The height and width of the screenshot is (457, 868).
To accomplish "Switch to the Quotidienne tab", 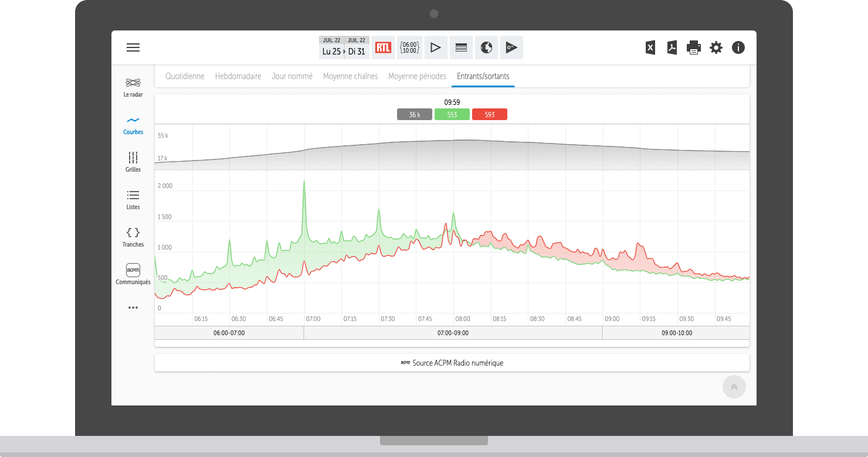I will (x=185, y=76).
